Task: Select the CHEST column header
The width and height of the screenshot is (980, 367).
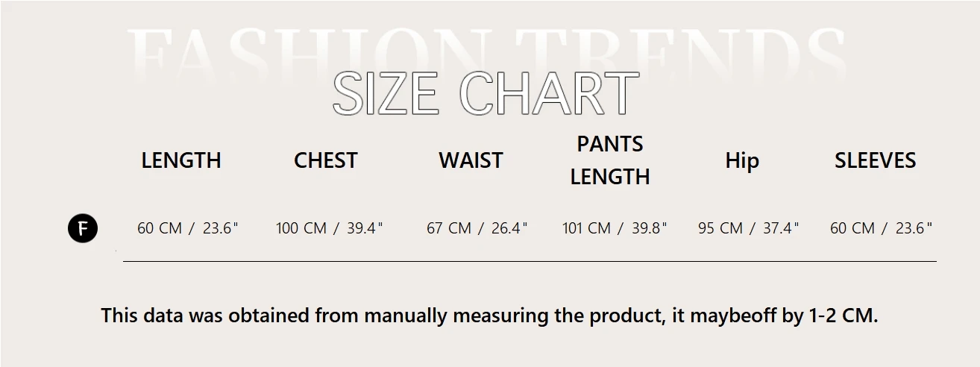Action: coord(326,160)
